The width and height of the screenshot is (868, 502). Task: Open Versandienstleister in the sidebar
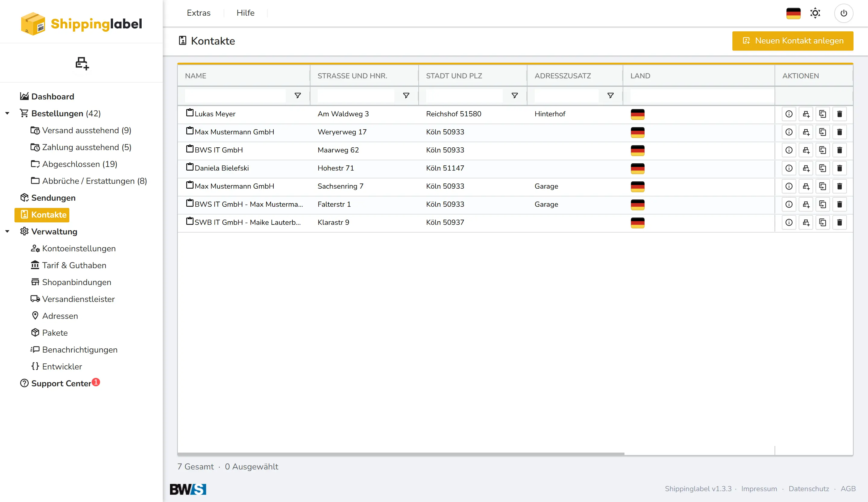(78, 299)
